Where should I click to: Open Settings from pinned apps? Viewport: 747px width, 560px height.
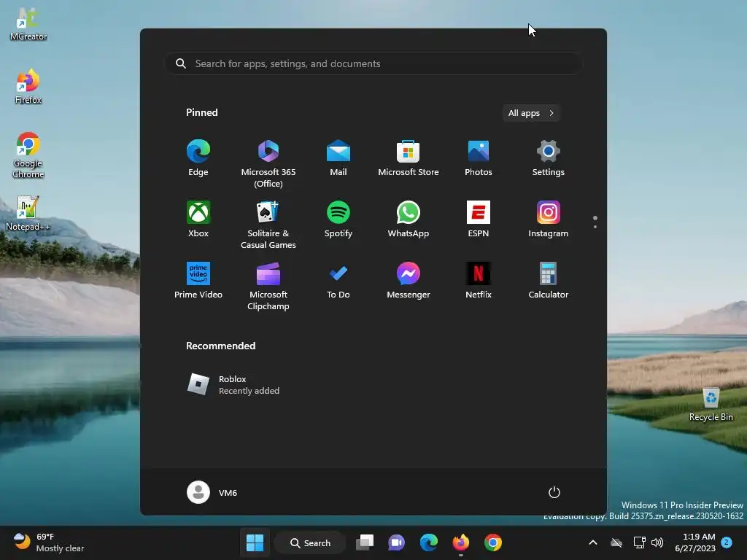click(x=549, y=158)
